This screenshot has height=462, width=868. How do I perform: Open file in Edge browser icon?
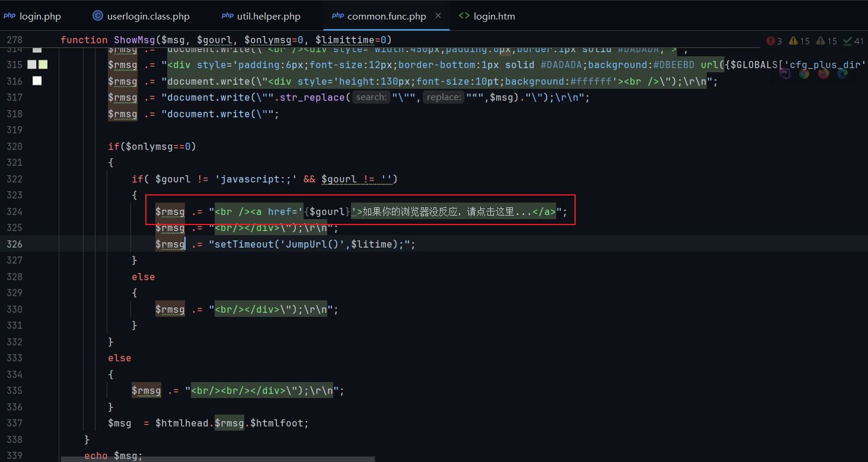pyautogui.click(x=843, y=73)
